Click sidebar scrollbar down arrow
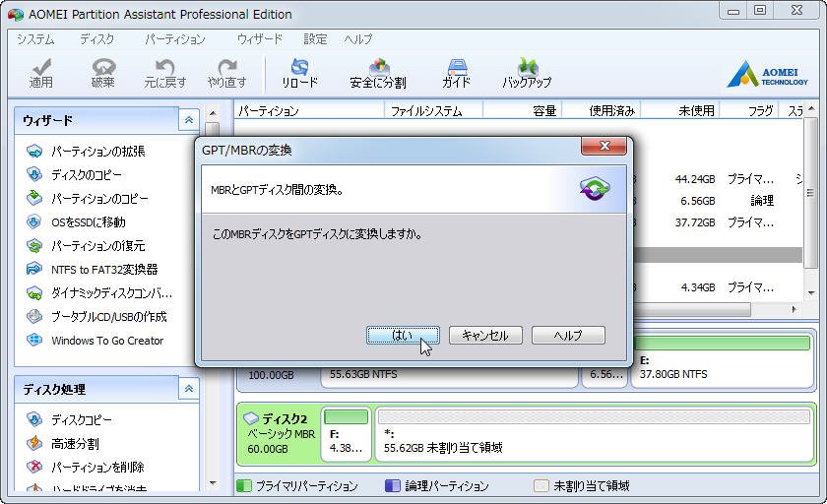827x504 pixels. click(213, 483)
